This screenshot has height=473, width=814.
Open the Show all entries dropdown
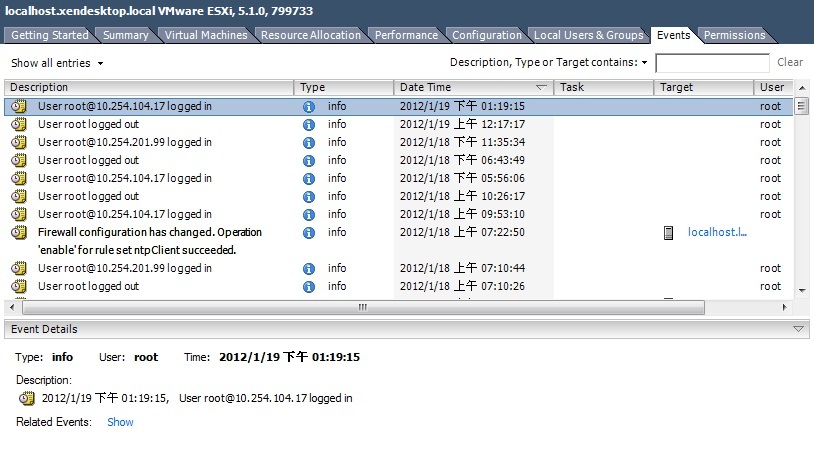pos(57,63)
